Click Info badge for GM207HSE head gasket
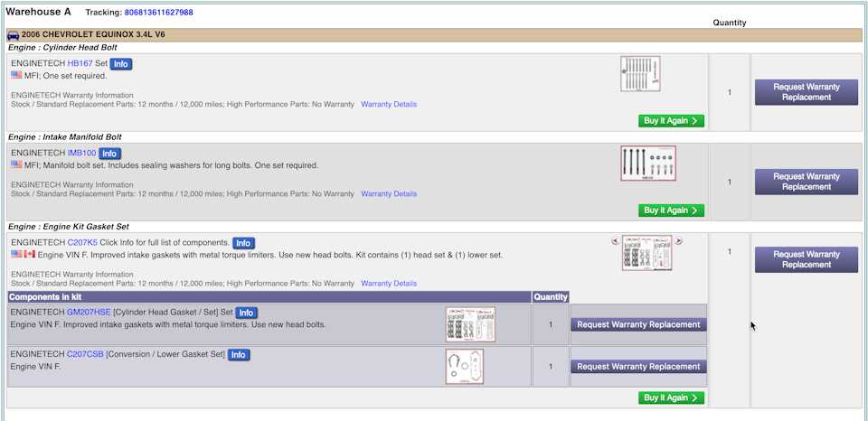 (246, 313)
